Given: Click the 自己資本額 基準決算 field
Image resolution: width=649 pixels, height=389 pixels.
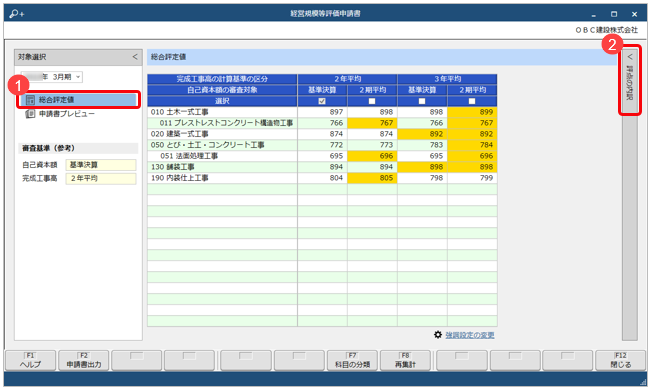Looking at the screenshot, I should click(101, 165).
